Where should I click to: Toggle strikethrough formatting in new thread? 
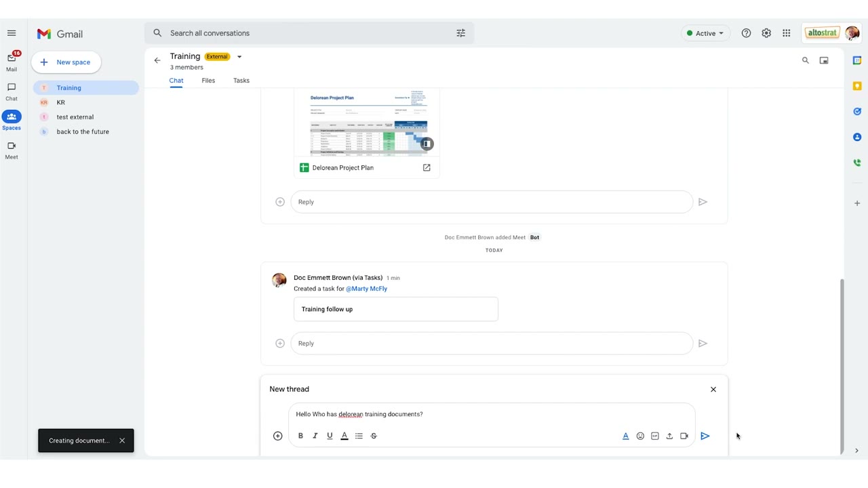pos(374,436)
